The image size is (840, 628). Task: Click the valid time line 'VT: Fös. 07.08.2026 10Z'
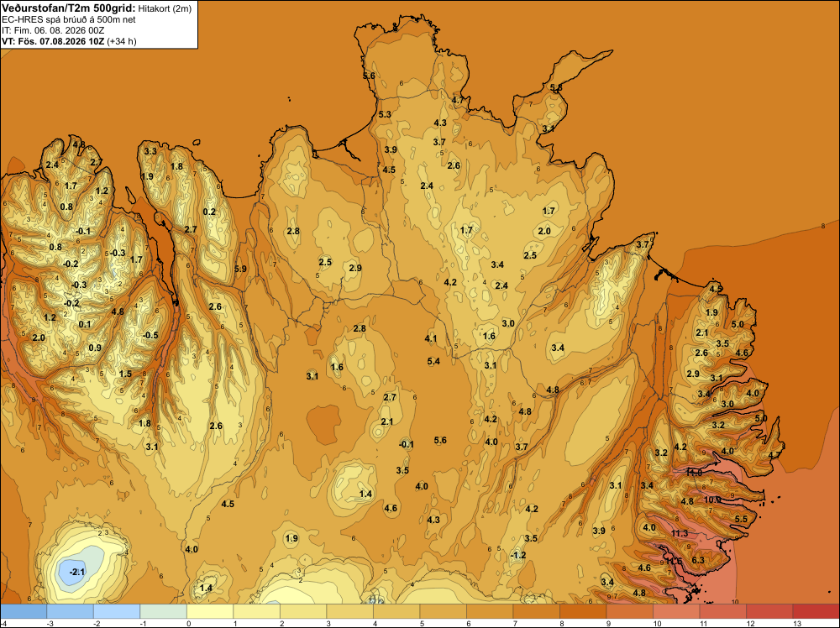[53, 41]
